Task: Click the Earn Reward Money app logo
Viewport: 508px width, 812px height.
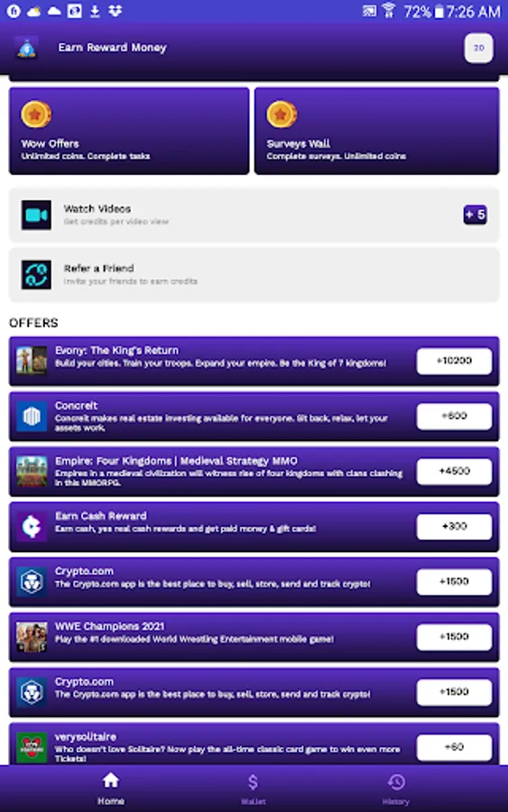Action: pyautogui.click(x=26, y=48)
